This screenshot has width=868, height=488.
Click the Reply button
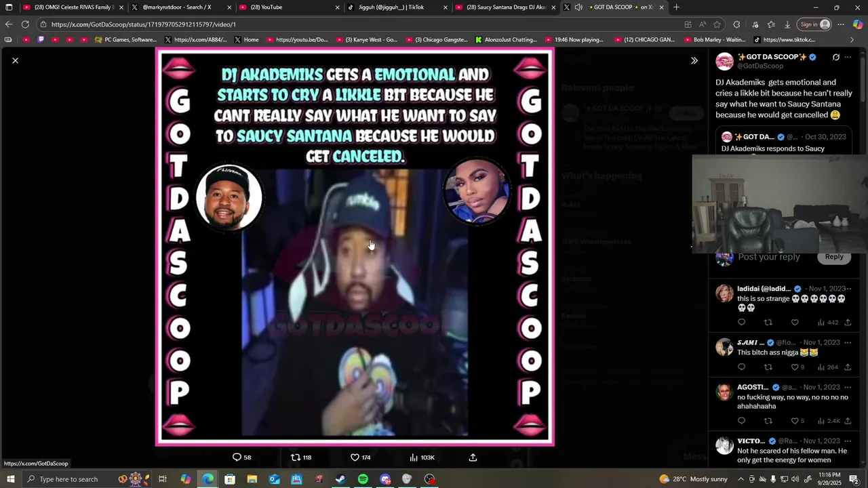pos(834,256)
